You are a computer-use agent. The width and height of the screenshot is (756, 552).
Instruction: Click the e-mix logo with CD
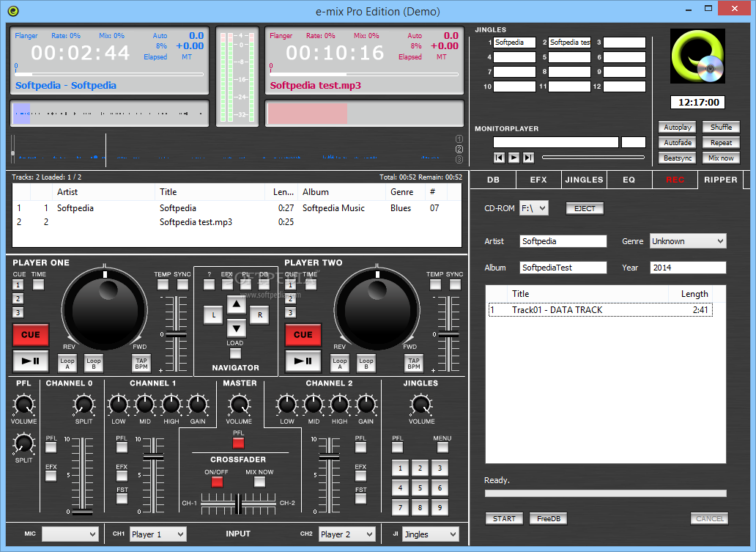tap(697, 56)
